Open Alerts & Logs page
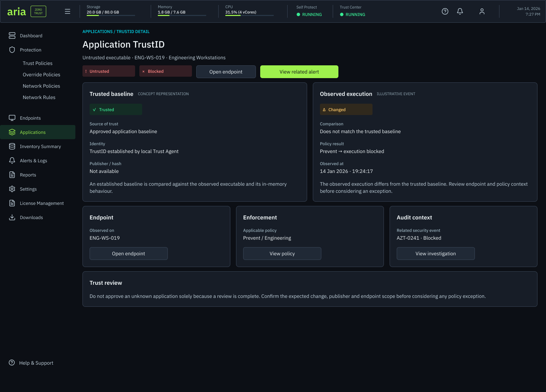 point(38,160)
